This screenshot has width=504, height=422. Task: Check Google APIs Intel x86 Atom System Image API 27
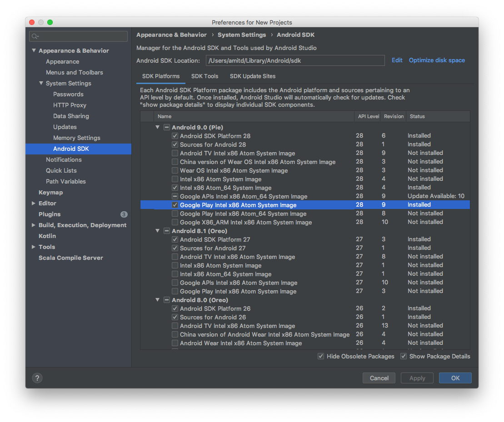(175, 283)
